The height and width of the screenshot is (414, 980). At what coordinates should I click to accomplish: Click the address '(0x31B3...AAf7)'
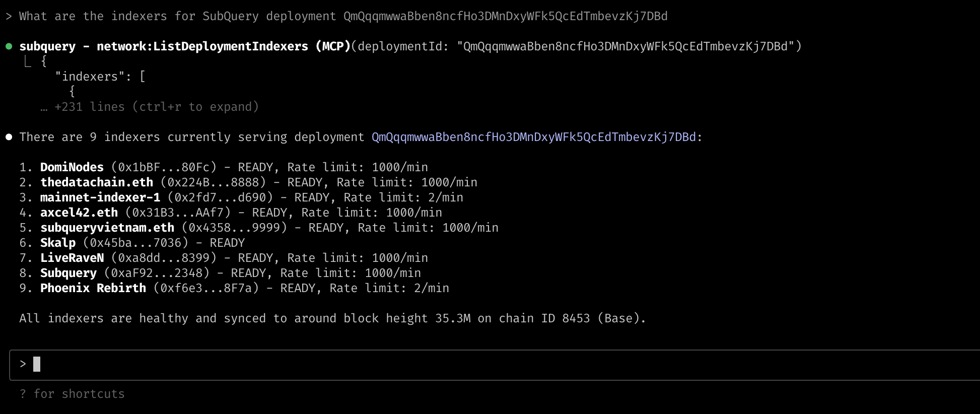click(x=178, y=213)
